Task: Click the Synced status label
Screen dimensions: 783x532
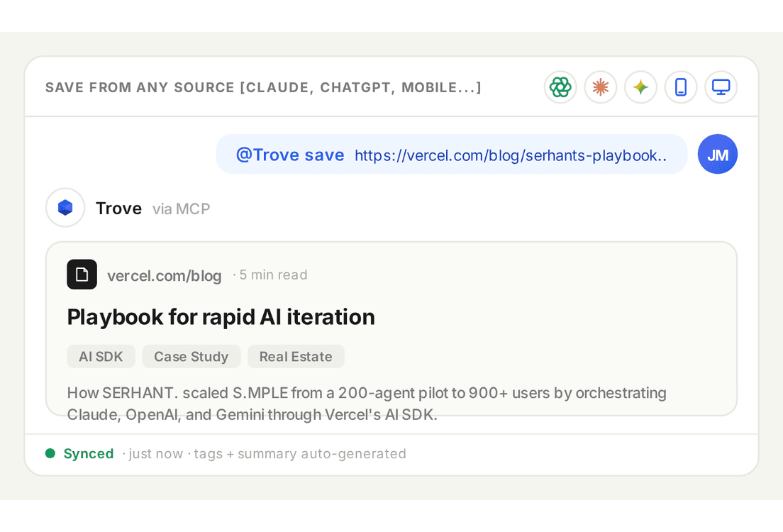Action: (89, 453)
